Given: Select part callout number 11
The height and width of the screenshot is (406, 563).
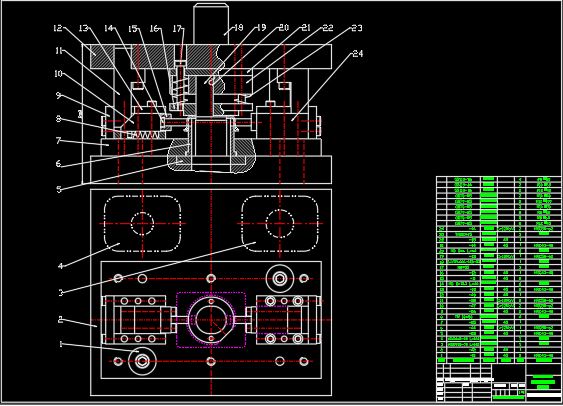Looking at the screenshot, I should point(59,51).
